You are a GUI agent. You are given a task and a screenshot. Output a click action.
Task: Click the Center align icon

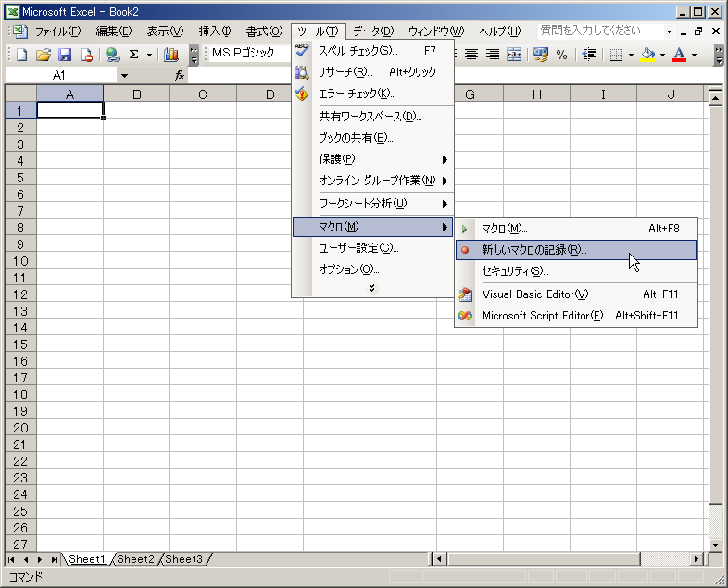471,55
